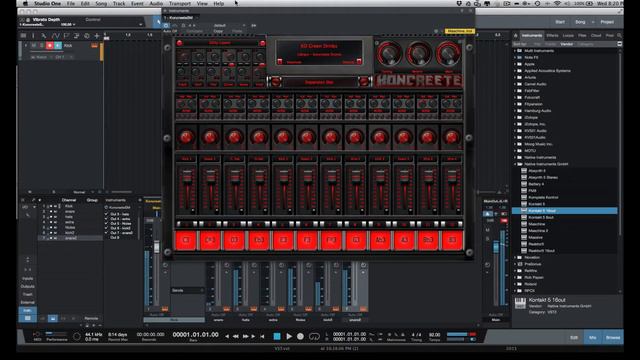Enable the Out 8 output checkbox
This screenshot has width=640, height=360.
pos(107,238)
